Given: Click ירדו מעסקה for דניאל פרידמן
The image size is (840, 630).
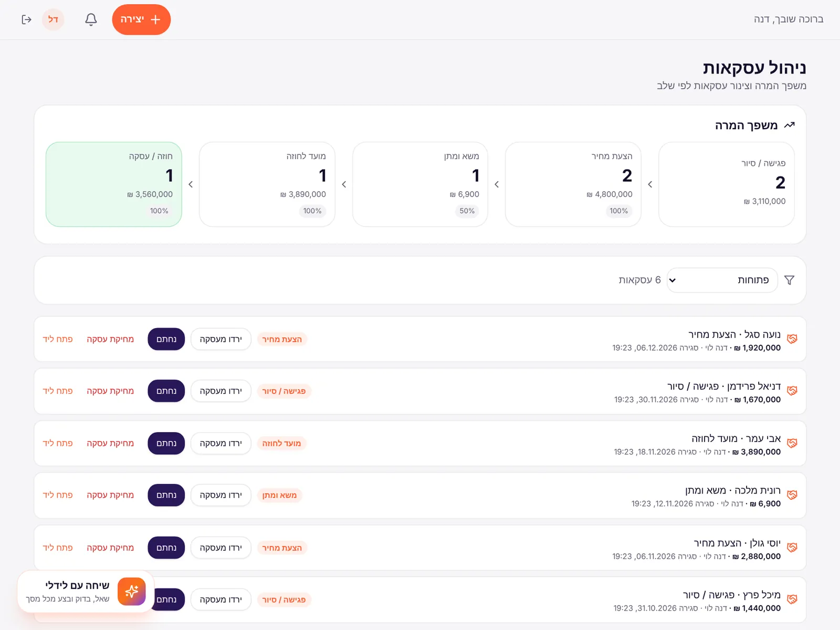Looking at the screenshot, I should point(221,391).
